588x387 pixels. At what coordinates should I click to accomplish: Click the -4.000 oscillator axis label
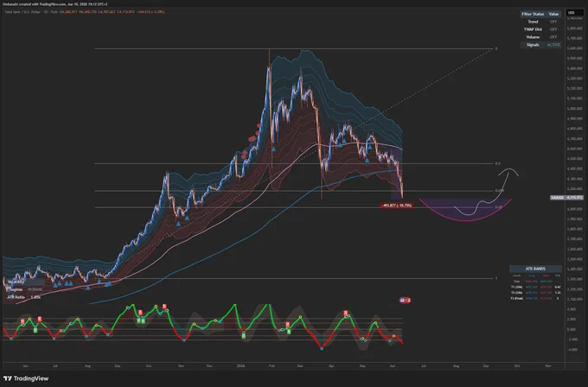(572, 350)
